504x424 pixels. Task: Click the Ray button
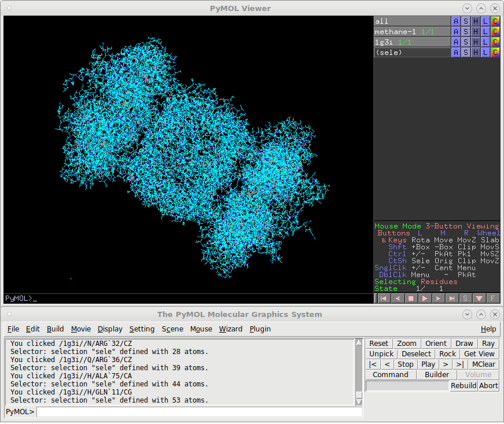tap(488, 343)
